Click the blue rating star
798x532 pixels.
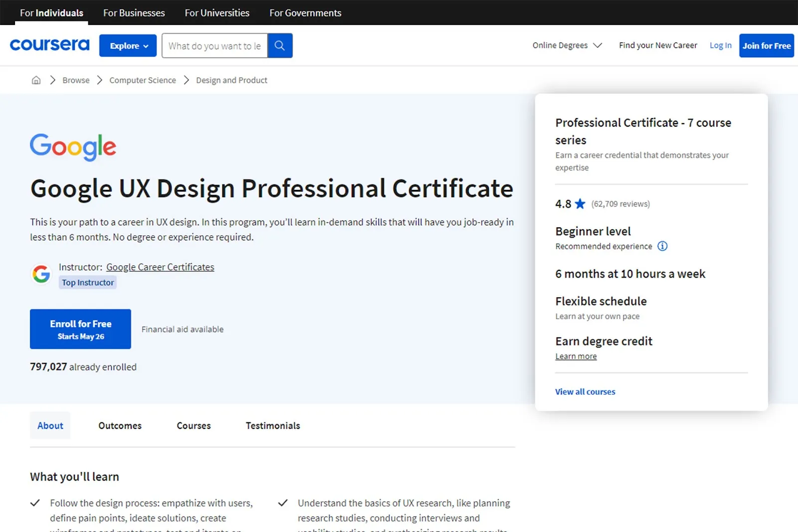(580, 203)
